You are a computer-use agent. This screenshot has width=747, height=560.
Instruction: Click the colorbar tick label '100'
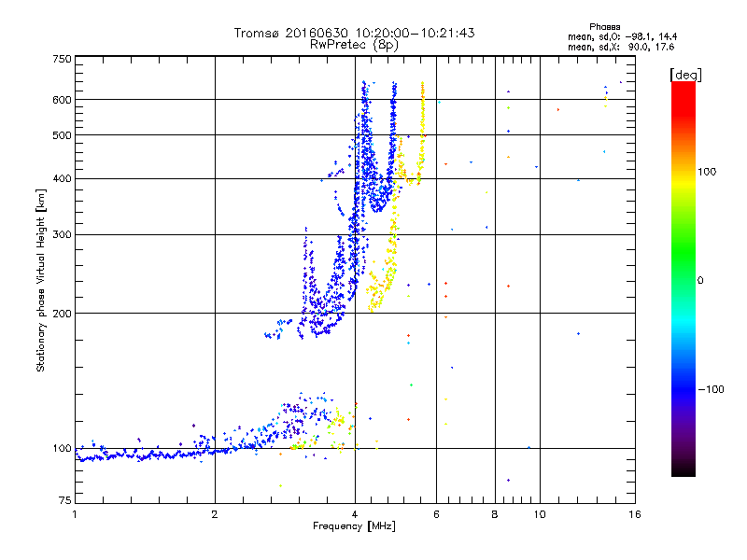[x=707, y=172]
